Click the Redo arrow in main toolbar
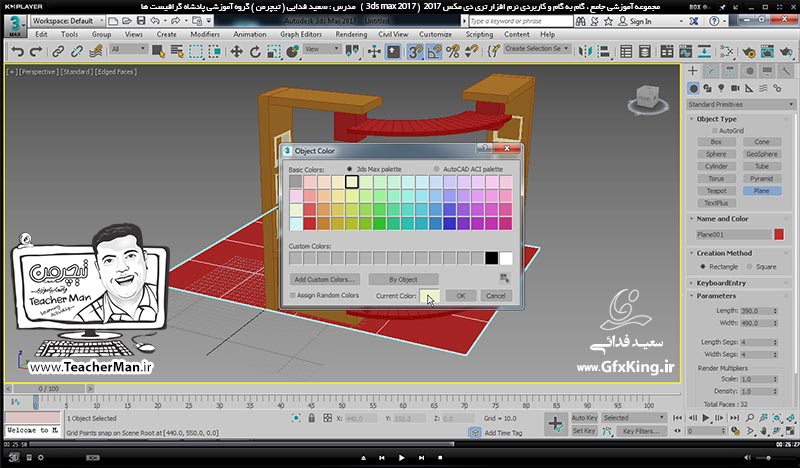Screen dimensions: 800x468 [36, 52]
